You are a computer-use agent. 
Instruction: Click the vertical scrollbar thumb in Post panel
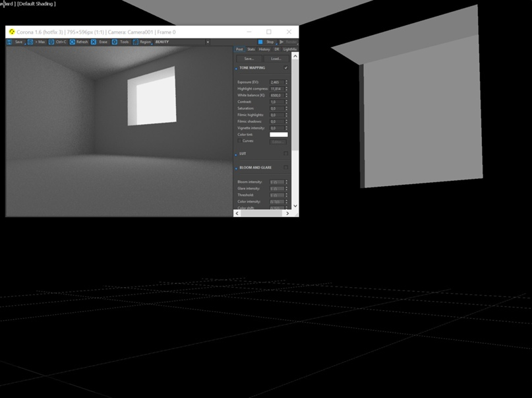[295, 105]
